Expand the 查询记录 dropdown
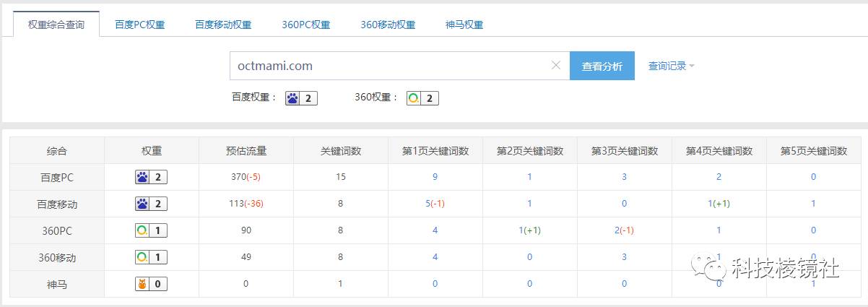Image resolution: width=868 pixels, height=307 pixels. click(x=671, y=66)
